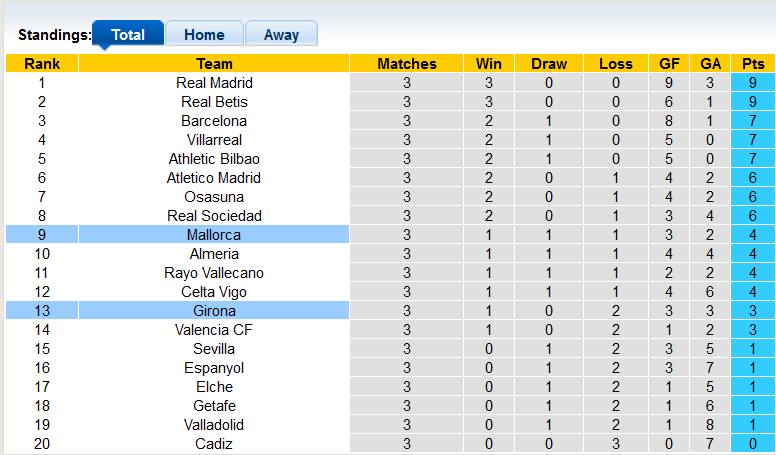776x455 pixels.
Task: Click the GF column header
Action: click(x=669, y=64)
